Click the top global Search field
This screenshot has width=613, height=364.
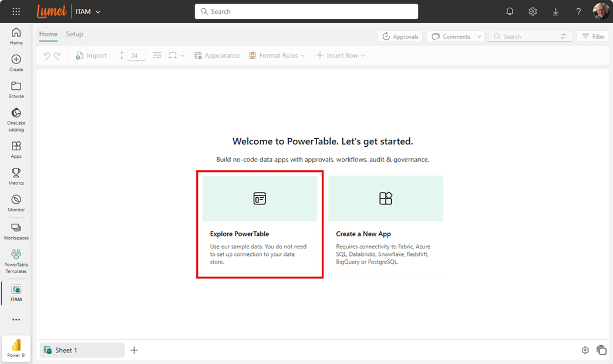tap(306, 11)
